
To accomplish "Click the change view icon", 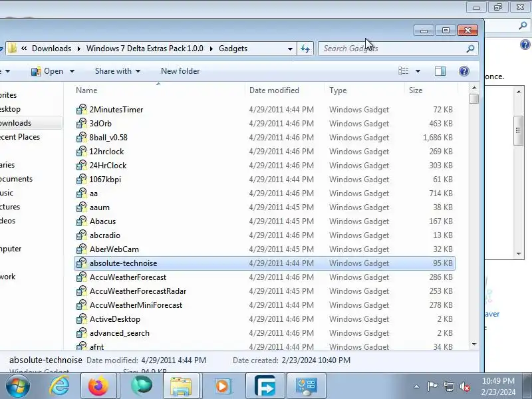I will [404, 71].
